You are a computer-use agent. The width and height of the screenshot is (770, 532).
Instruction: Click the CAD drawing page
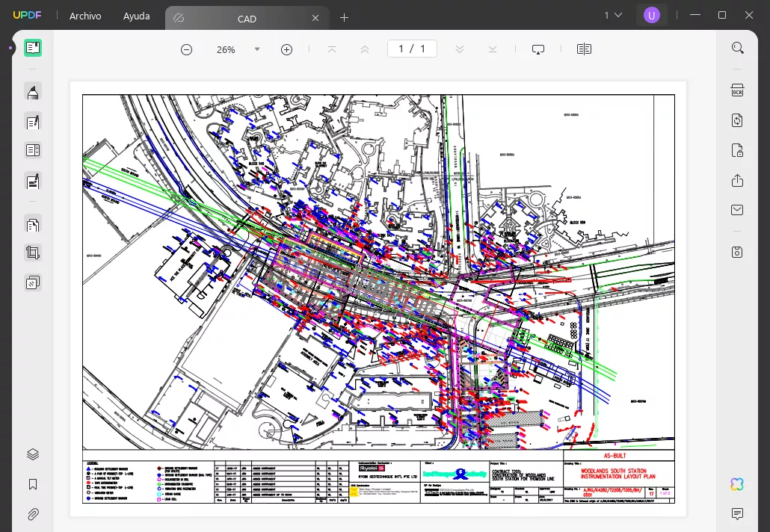(378, 298)
